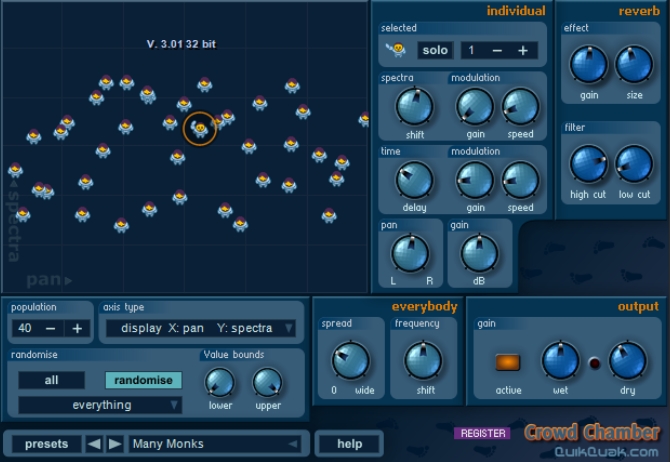Image resolution: width=670 pixels, height=462 pixels.
Task: Click the cyan randomise button
Action: tap(144, 380)
